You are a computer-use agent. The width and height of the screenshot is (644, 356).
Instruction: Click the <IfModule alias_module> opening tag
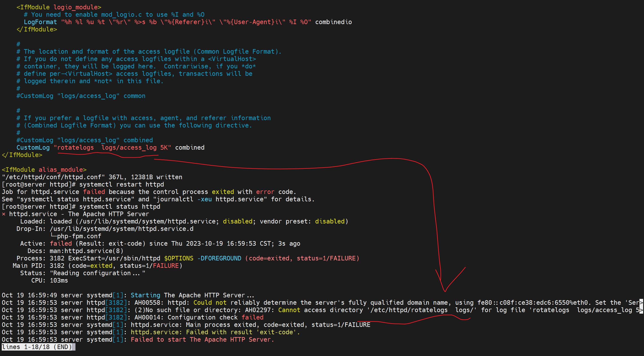point(44,170)
